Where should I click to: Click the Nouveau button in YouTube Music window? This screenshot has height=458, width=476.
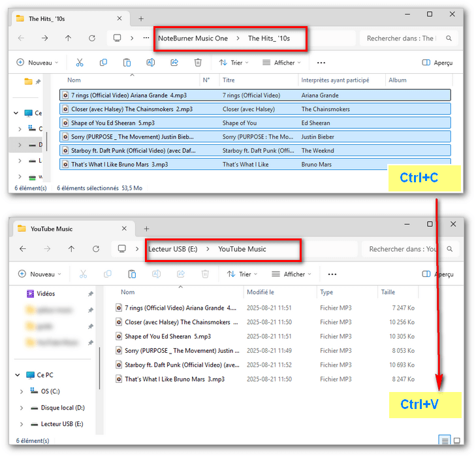[x=39, y=274]
